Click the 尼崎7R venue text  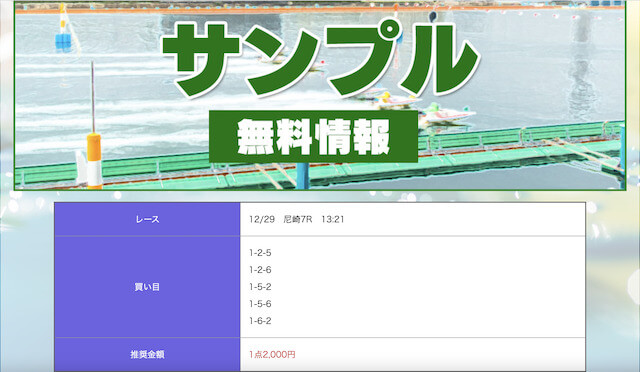[x=298, y=219]
